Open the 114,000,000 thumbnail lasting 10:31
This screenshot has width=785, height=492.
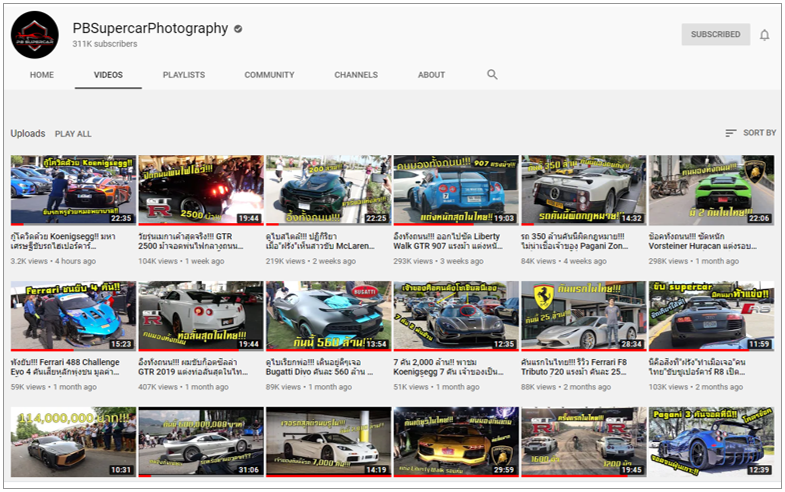click(73, 442)
